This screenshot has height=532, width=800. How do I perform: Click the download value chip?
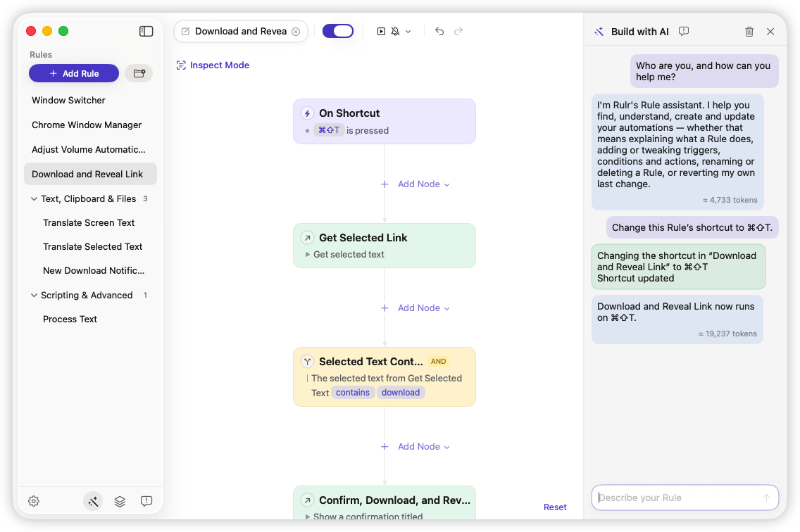[401, 392]
